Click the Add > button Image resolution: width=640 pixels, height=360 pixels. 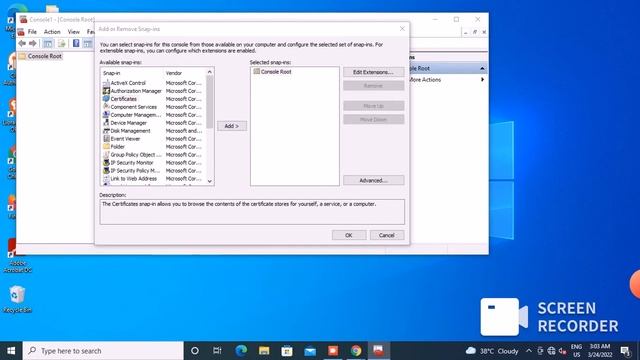231,126
